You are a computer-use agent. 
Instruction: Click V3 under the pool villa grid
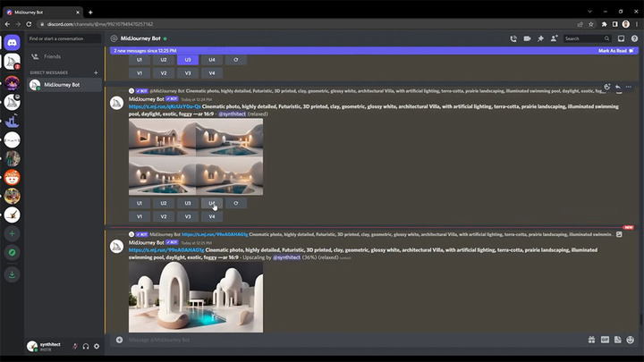(188, 216)
